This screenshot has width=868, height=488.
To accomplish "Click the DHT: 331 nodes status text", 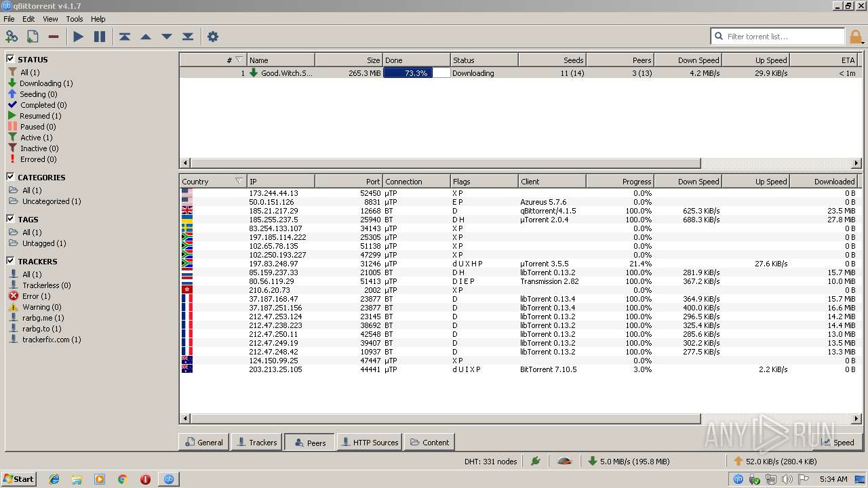I will (x=491, y=462).
